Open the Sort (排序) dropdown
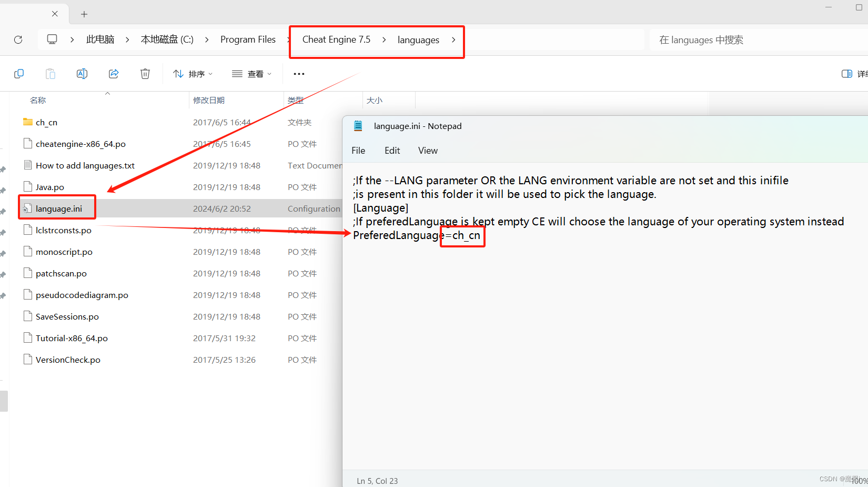868x487 pixels. coord(193,74)
